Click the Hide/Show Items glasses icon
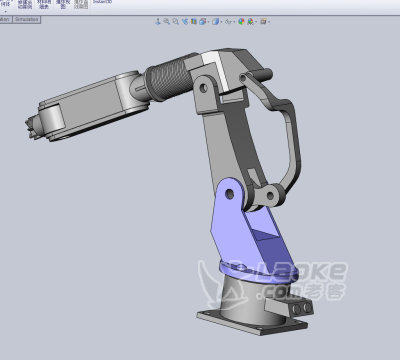This screenshot has width=400, height=360. pos(228,22)
